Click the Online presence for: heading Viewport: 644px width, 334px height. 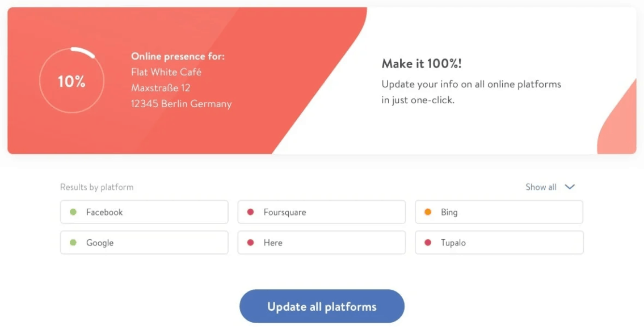[178, 56]
